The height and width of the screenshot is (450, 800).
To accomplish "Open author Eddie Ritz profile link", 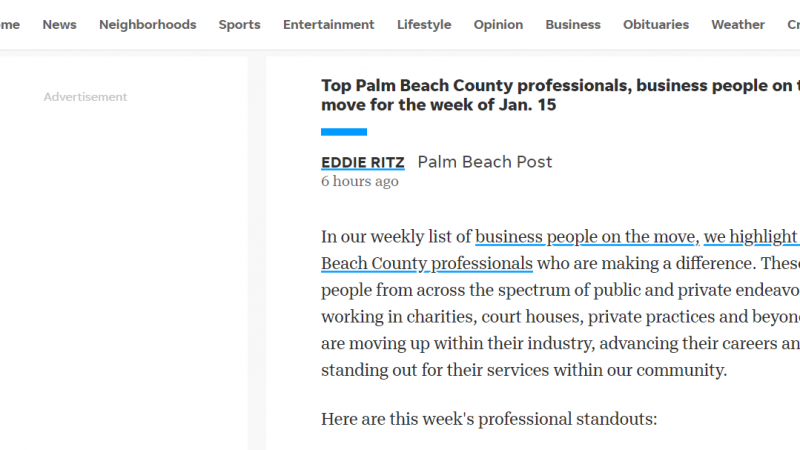I will pos(363,162).
